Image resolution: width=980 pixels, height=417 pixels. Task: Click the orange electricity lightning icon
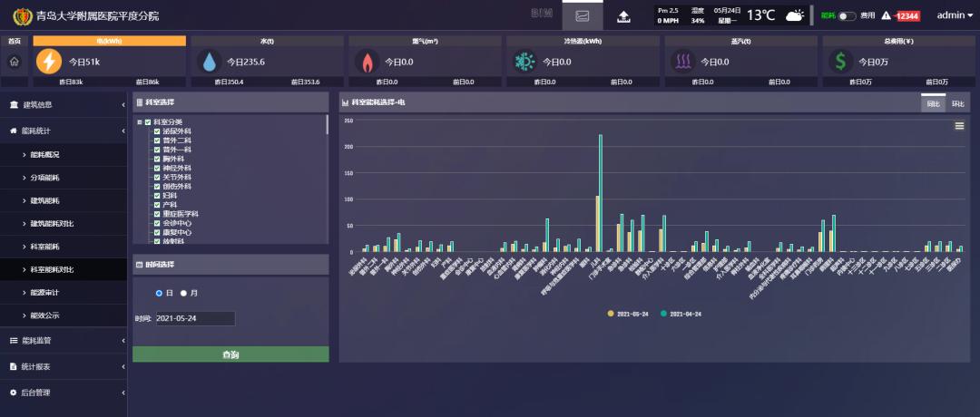point(48,62)
